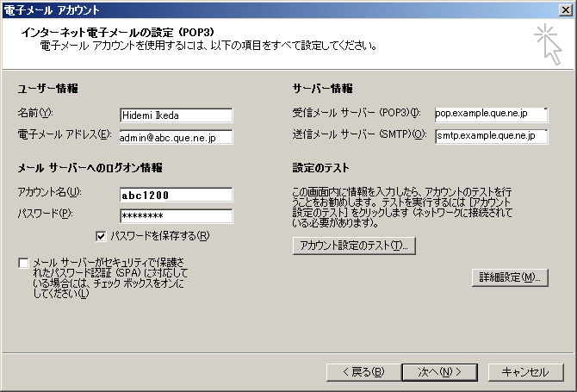Enable the SPA secure password authentication checkbox
This screenshot has width=577, height=392.
tap(23, 263)
